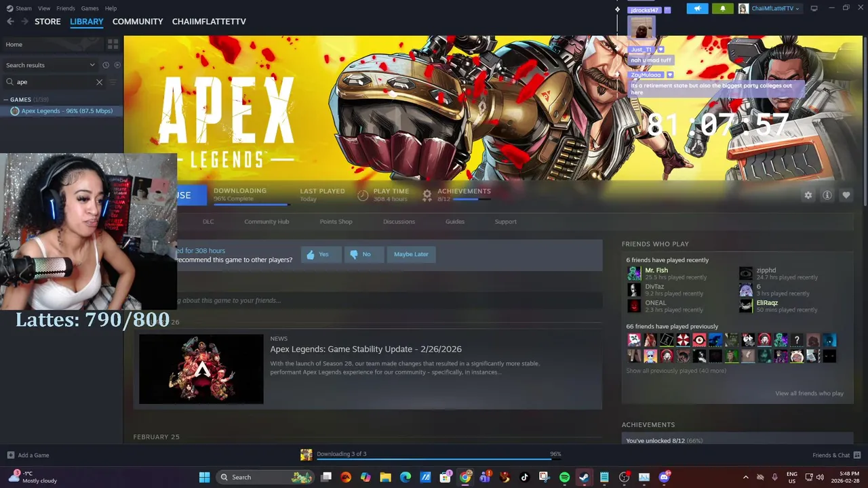The height and width of the screenshot is (488, 868).
Task: Open friend zipphd's profile
Action: 766,270
